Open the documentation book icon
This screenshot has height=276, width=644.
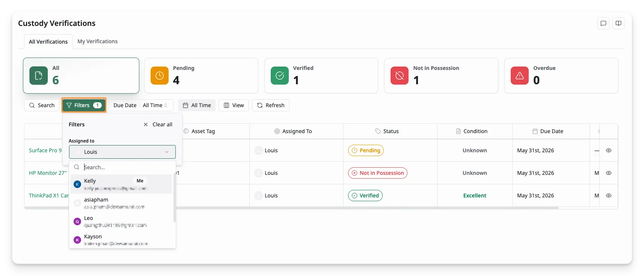[618, 23]
